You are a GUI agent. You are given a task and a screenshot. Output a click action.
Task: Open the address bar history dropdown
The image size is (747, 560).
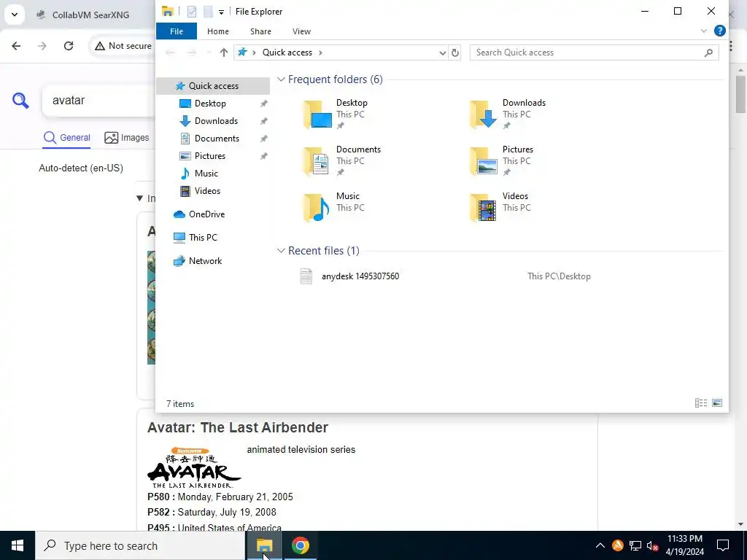(x=443, y=52)
